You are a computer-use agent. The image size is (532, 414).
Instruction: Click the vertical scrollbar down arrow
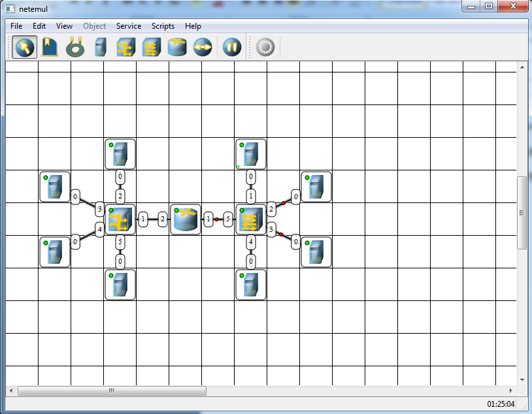(522, 380)
